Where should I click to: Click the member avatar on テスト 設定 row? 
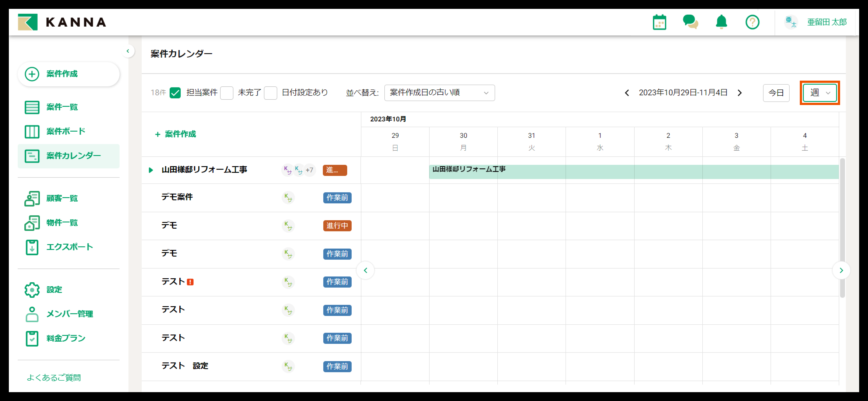288,366
